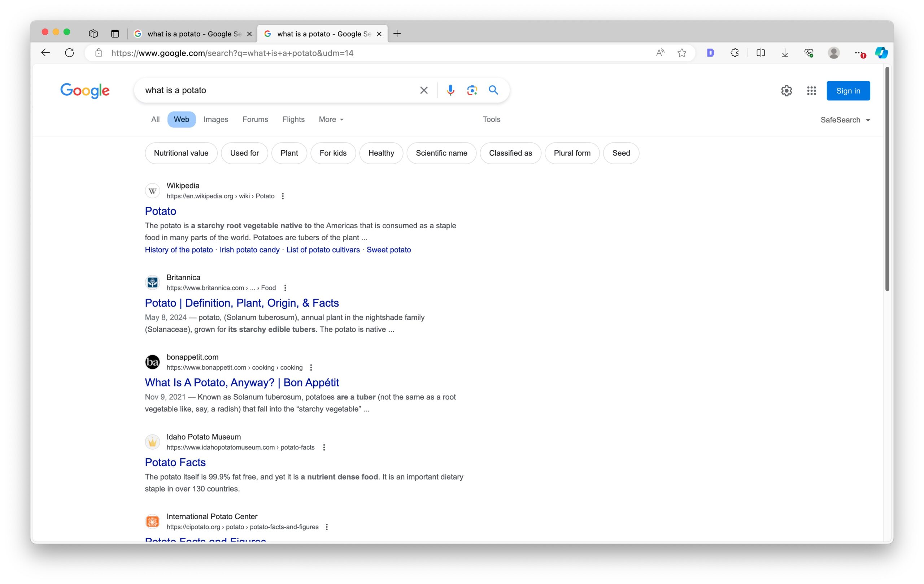This screenshot has width=924, height=584.
Task: Open the More search filters dropdown
Action: 330,120
